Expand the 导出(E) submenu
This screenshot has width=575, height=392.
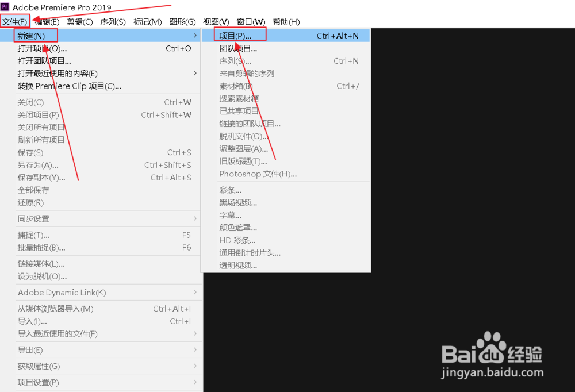(x=101, y=350)
